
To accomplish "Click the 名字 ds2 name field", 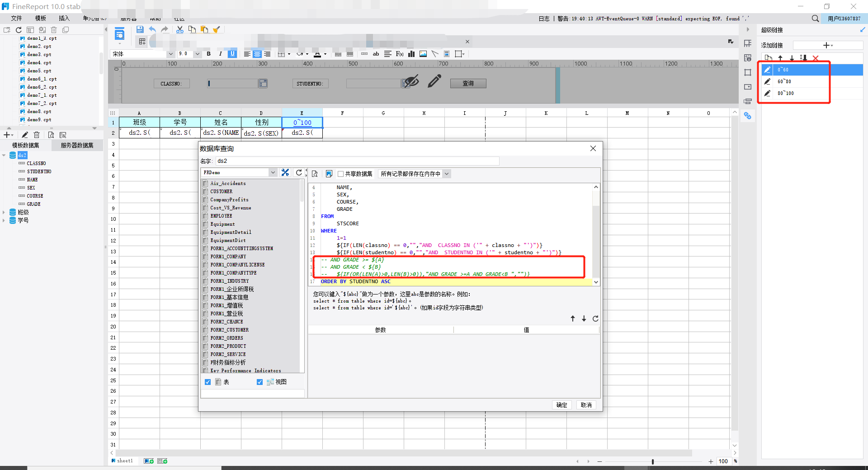I will 357,161.
